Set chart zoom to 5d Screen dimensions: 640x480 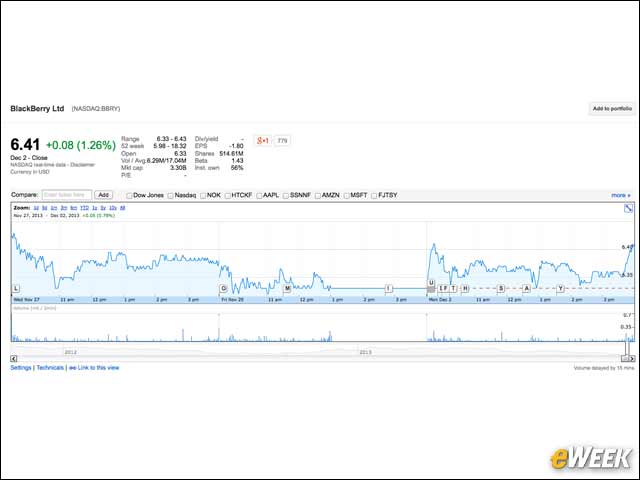tap(44, 208)
